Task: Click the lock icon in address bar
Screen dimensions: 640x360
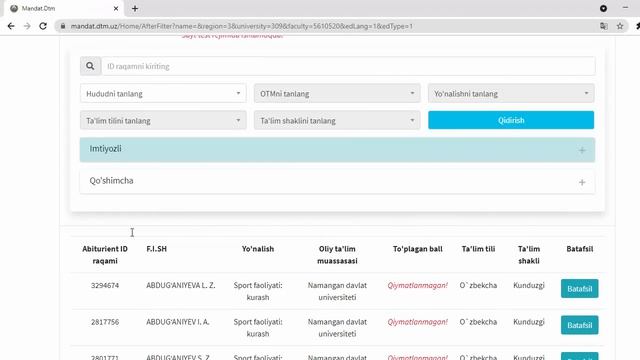Action: pos(63,26)
